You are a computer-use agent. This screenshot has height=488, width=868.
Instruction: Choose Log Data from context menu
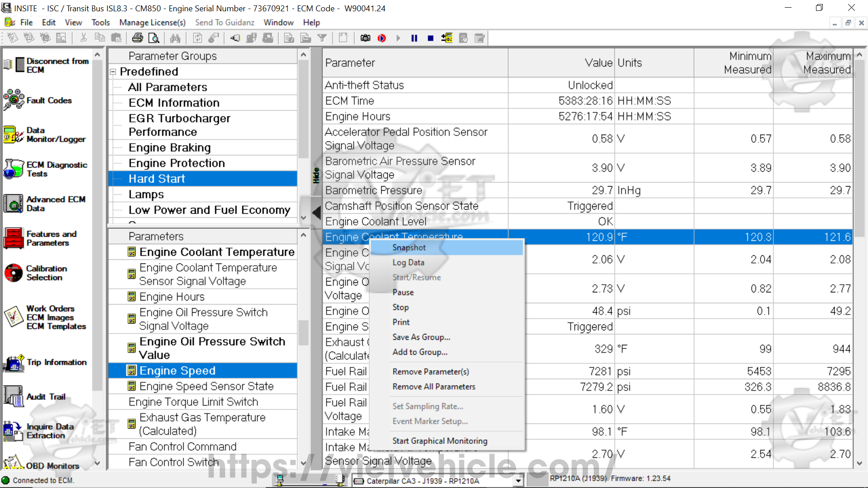click(x=408, y=263)
